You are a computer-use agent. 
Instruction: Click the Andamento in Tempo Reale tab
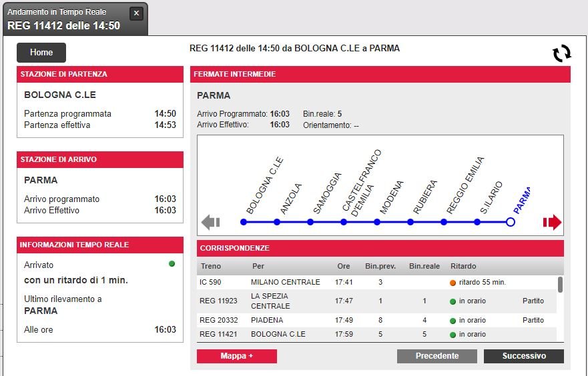pos(67,19)
